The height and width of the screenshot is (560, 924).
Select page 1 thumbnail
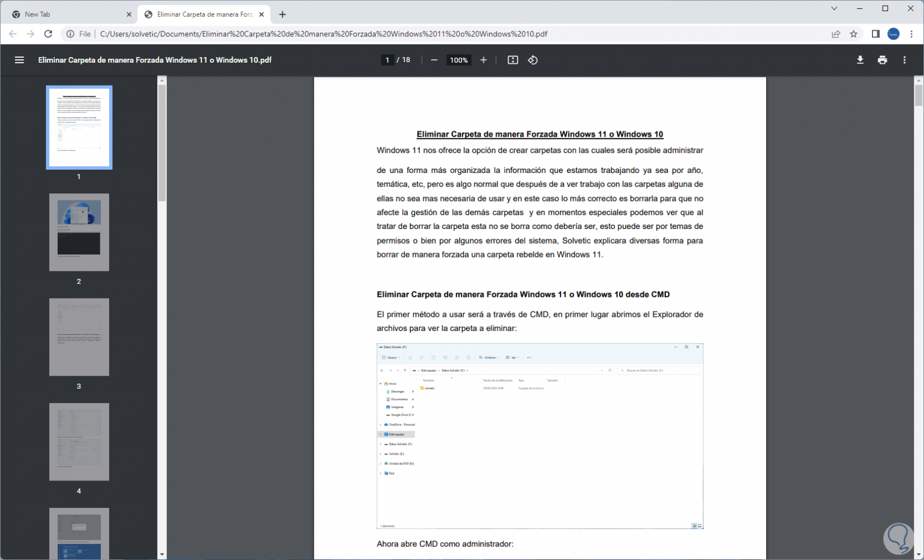click(x=79, y=127)
